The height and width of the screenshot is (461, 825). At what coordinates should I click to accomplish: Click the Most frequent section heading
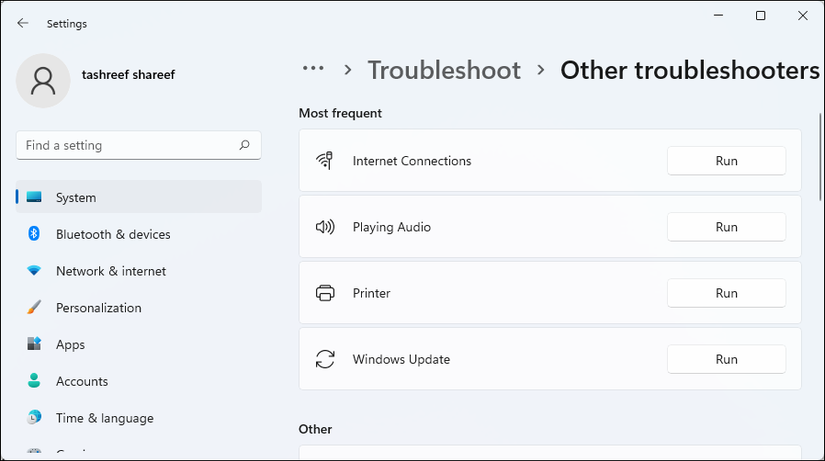click(340, 113)
